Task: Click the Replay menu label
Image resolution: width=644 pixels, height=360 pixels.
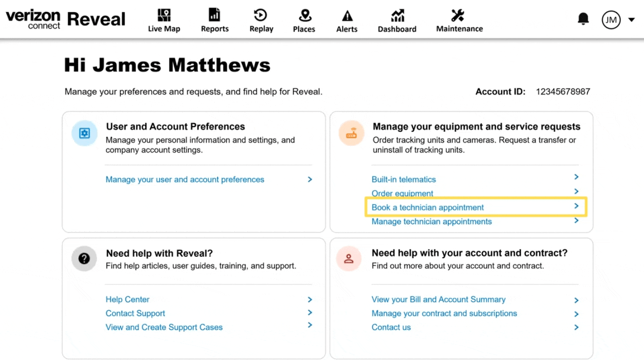Action: (261, 29)
